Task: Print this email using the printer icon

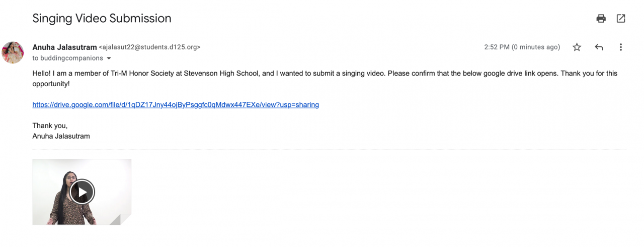Action: (x=601, y=19)
